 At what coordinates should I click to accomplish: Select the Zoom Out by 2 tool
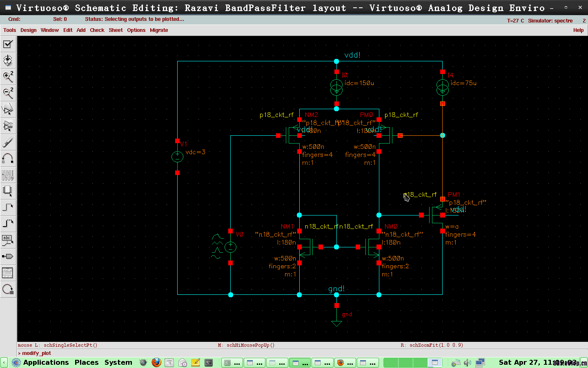point(8,93)
